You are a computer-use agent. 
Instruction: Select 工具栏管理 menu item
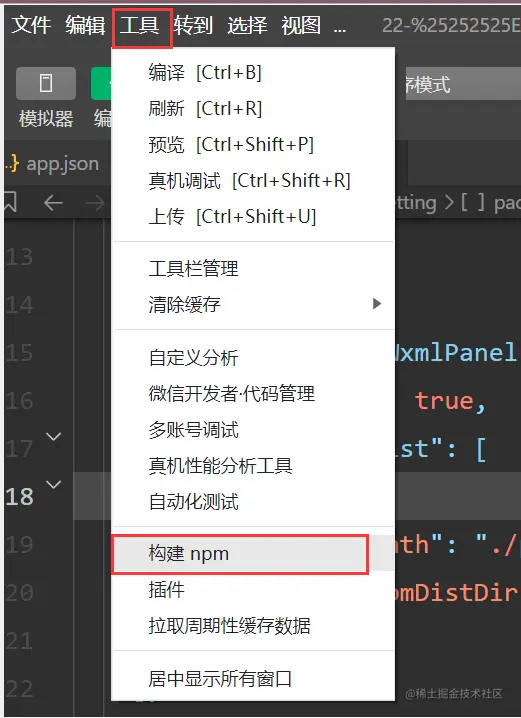tap(193, 268)
